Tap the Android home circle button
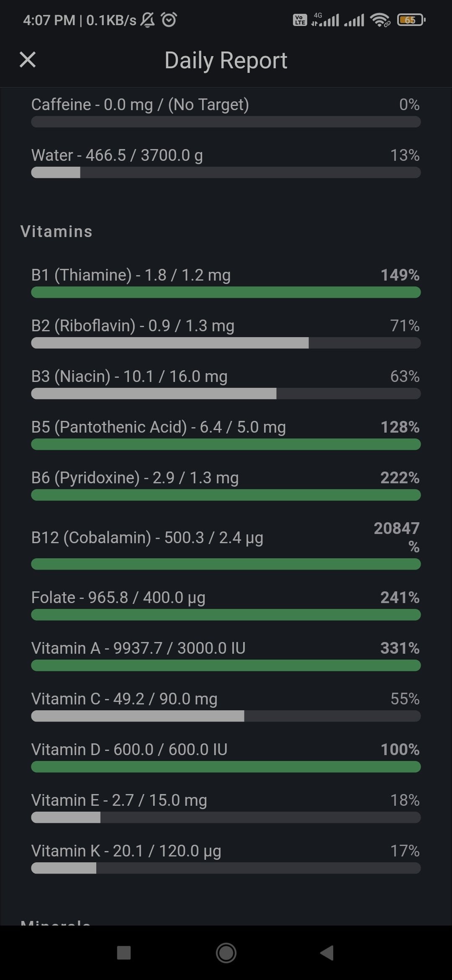This screenshot has height=980, width=452. pos(226,953)
